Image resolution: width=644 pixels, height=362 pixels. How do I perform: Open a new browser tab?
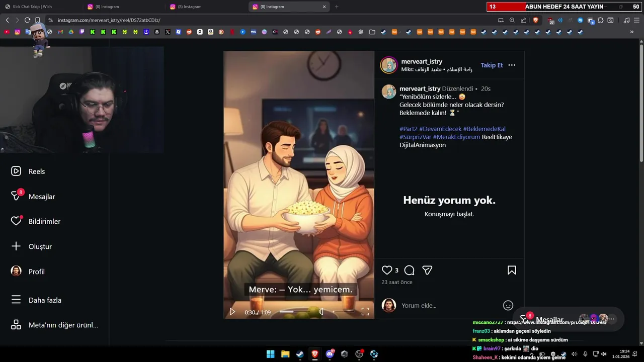pyautogui.click(x=337, y=7)
